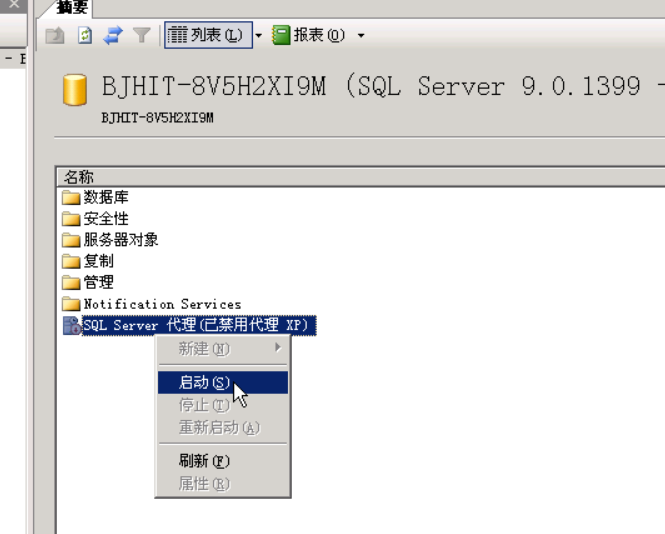This screenshot has width=665, height=534.
Task: Choose 刷新(F) from the context menu
Action: pos(223,461)
